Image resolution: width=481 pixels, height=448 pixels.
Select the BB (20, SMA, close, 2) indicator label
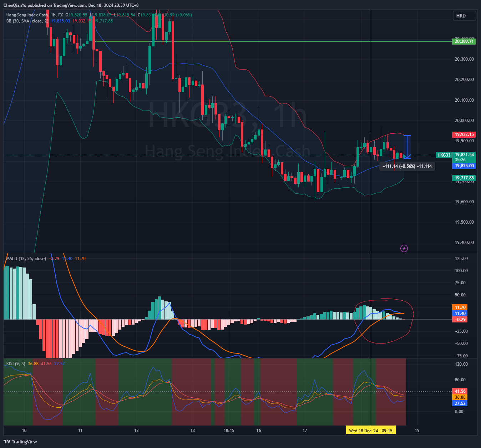pyautogui.click(x=27, y=21)
